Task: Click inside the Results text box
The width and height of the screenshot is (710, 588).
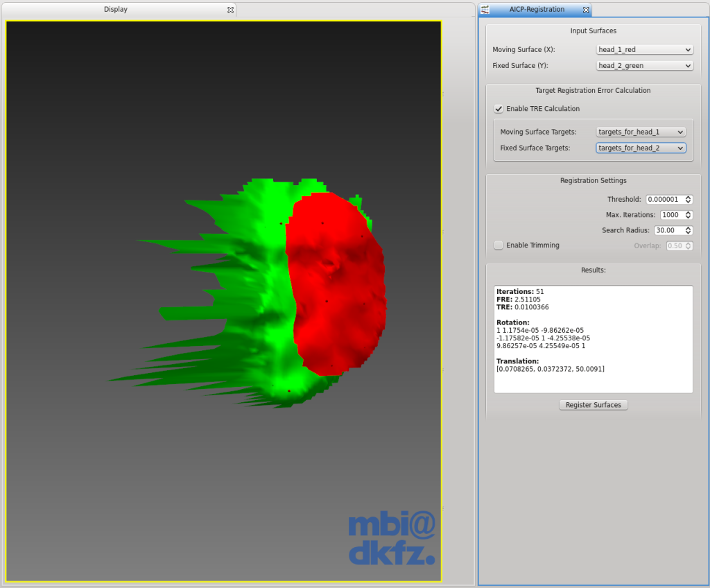Action: tap(594, 339)
